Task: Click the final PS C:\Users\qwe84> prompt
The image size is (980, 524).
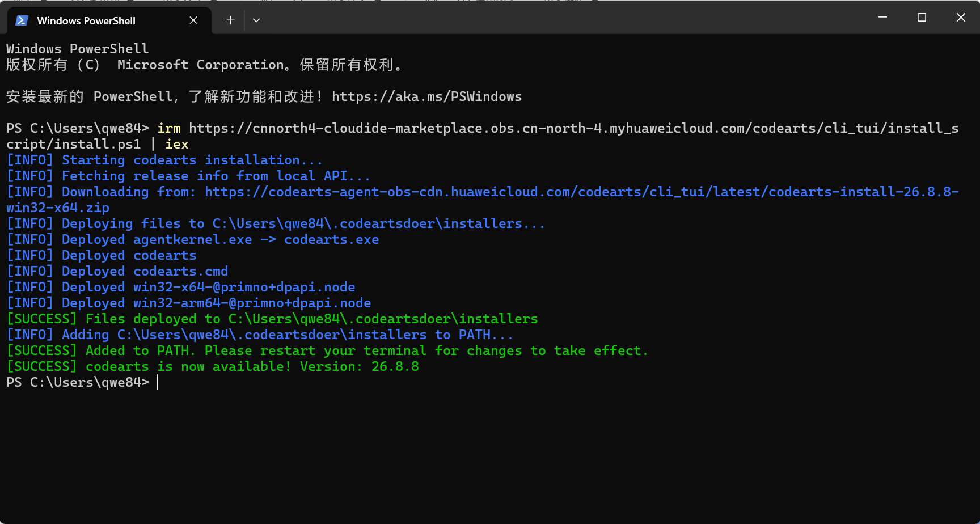Action: coord(78,382)
